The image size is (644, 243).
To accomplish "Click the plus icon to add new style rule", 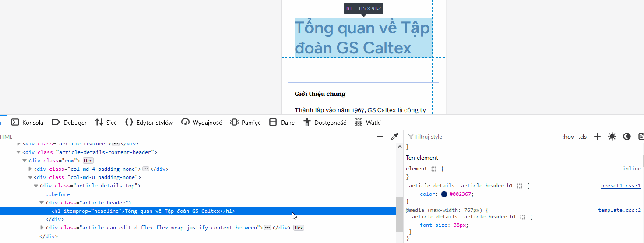I will point(597,137).
